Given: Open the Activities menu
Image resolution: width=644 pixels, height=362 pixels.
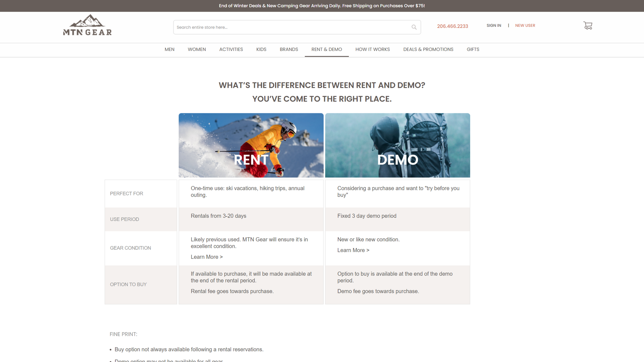Looking at the screenshot, I should [x=231, y=49].
